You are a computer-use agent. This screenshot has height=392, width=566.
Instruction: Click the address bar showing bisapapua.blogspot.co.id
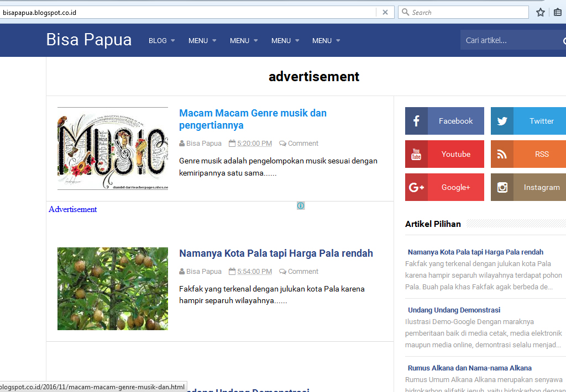(x=188, y=13)
